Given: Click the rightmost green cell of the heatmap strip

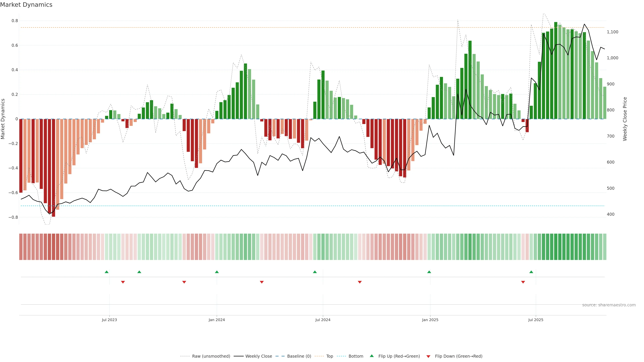Looking at the screenshot, I should point(604,247).
